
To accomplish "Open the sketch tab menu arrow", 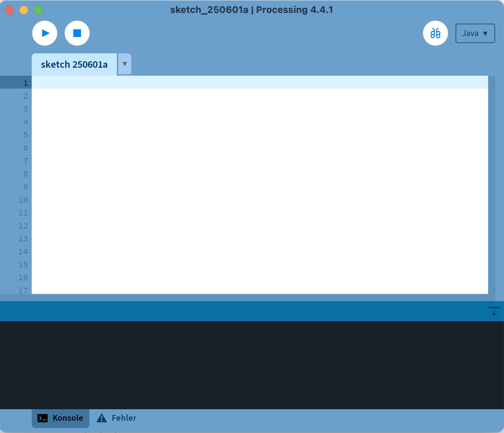I will point(124,64).
